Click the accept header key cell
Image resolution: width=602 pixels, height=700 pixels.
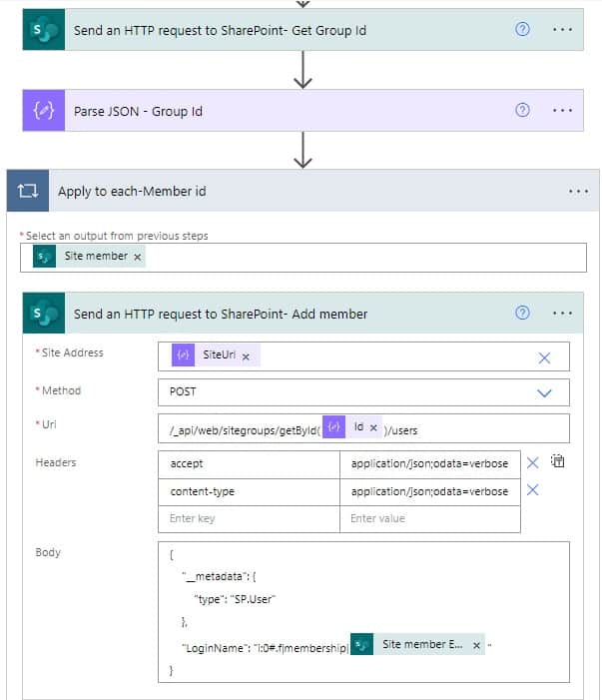click(249, 464)
